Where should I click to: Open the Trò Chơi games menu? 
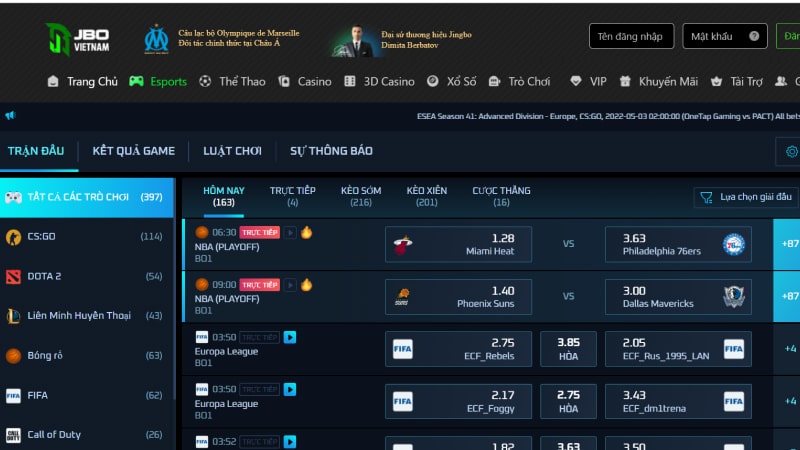coord(519,82)
